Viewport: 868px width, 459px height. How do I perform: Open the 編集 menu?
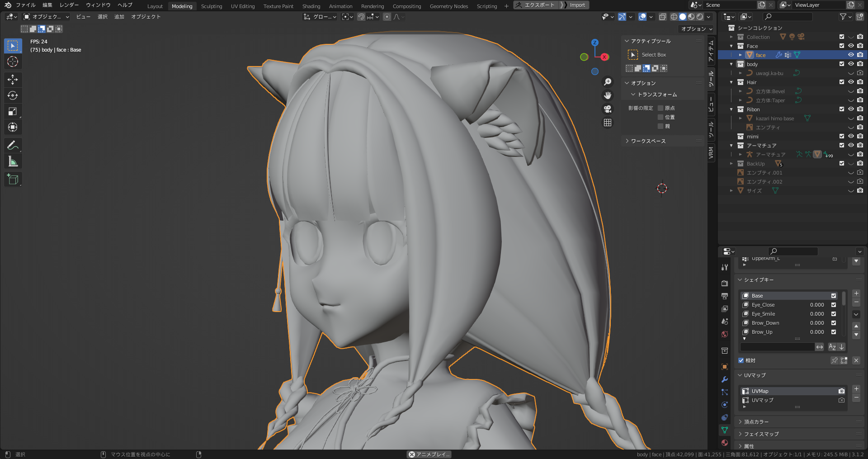[47, 5]
